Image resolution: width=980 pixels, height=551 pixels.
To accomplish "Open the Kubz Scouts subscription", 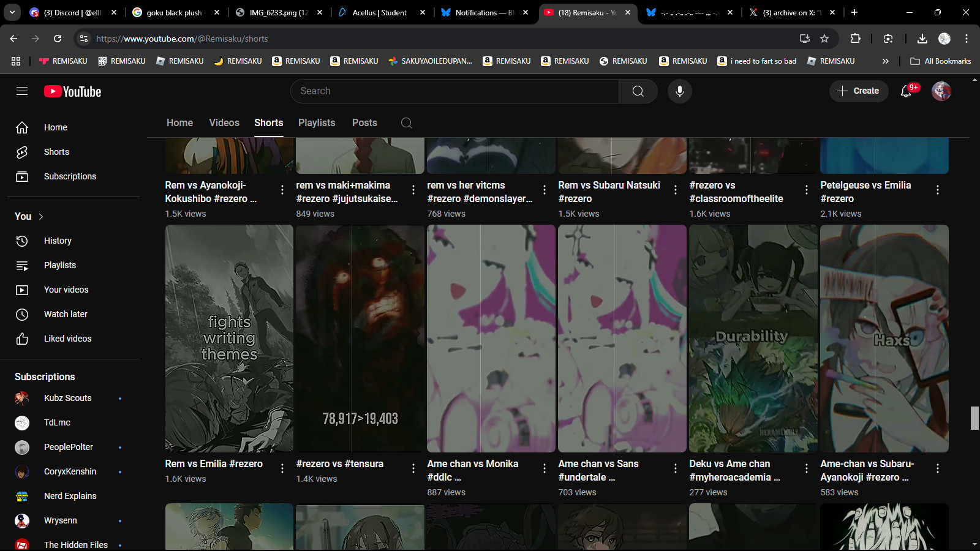I will [x=73, y=398].
